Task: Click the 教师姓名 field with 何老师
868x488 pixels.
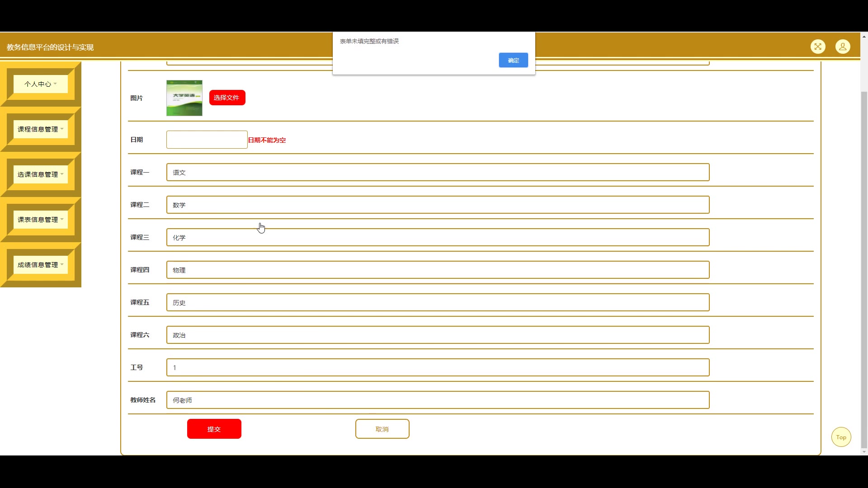Action: pyautogui.click(x=438, y=400)
